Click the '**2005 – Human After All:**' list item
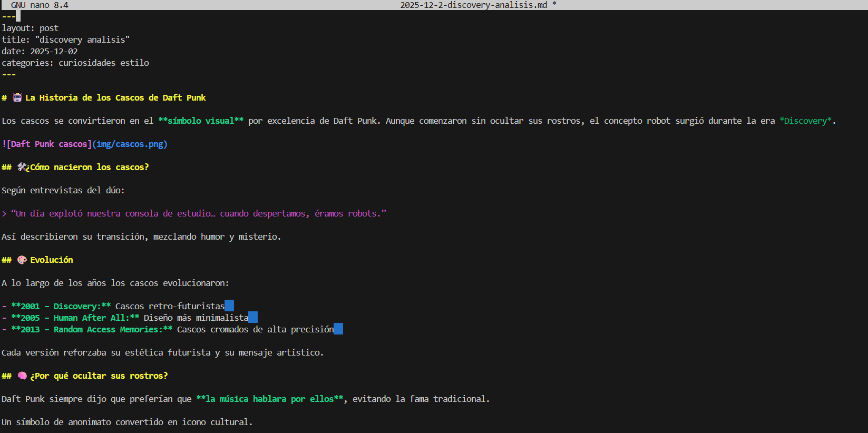The image size is (868, 433). [x=75, y=318]
